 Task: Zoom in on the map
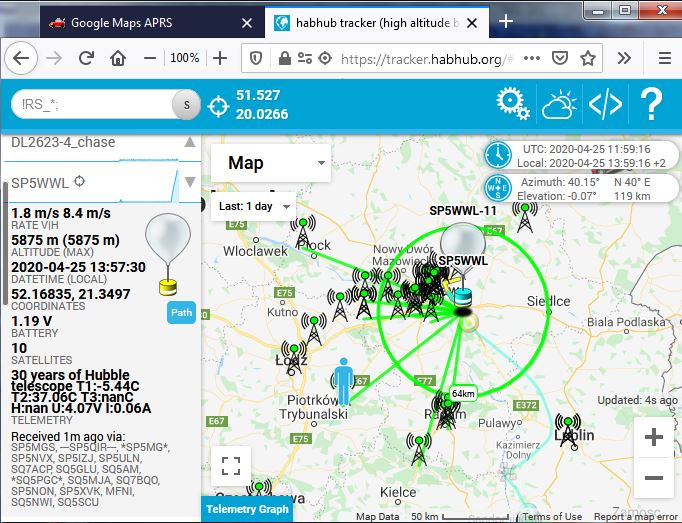coord(654,437)
